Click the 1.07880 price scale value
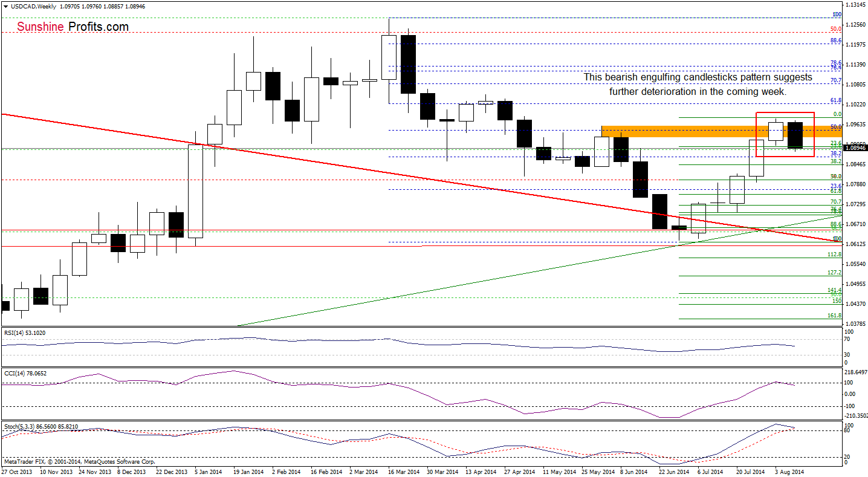 point(856,184)
